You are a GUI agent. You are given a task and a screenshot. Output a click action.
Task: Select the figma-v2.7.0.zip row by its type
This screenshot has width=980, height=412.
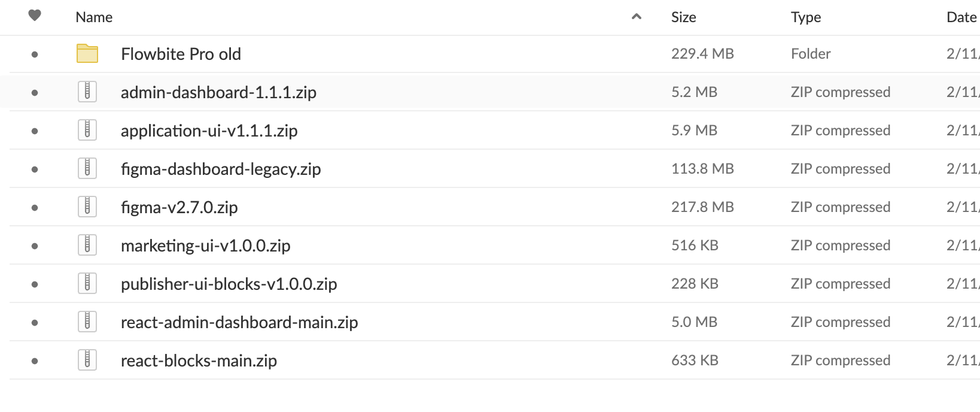pyautogui.click(x=841, y=207)
